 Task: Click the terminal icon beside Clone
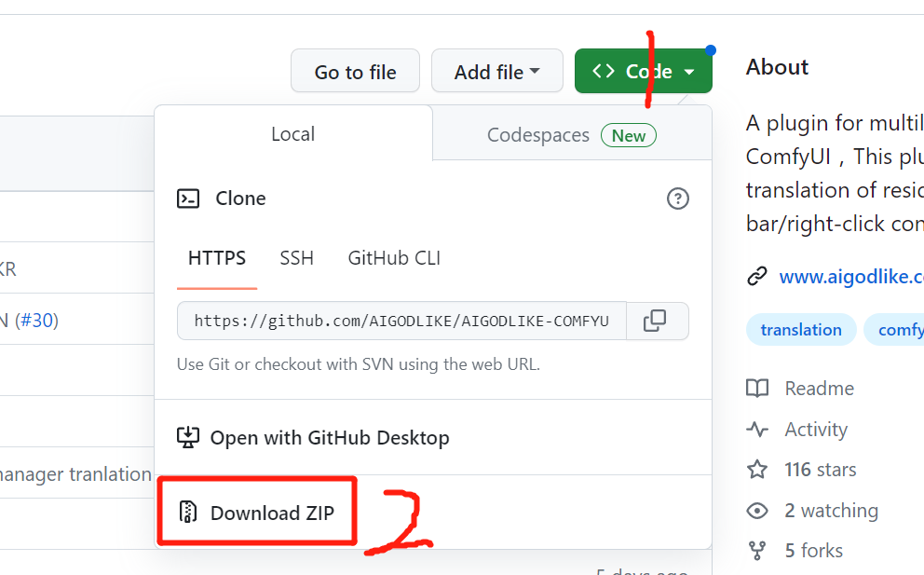coord(188,199)
